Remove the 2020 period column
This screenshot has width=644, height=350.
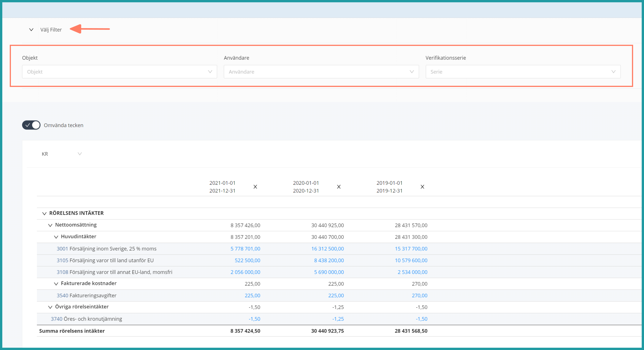[x=339, y=187]
